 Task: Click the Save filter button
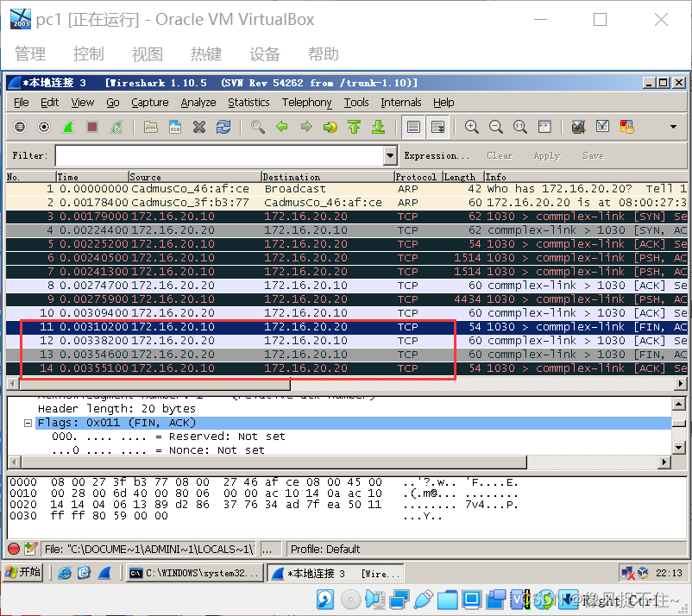point(593,156)
